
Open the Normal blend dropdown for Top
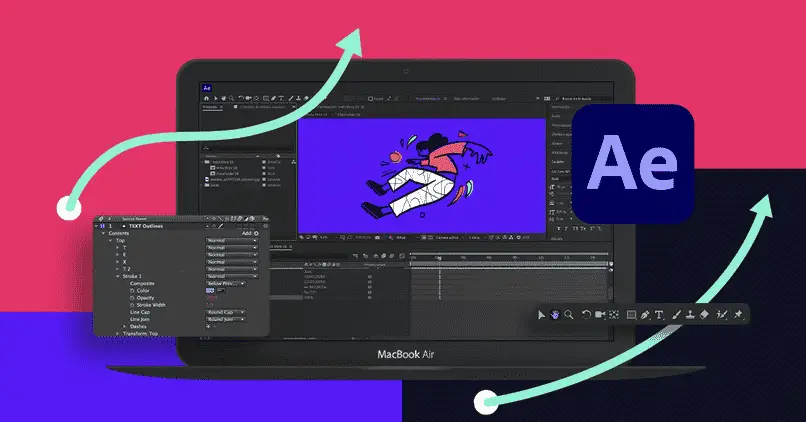tap(232, 240)
